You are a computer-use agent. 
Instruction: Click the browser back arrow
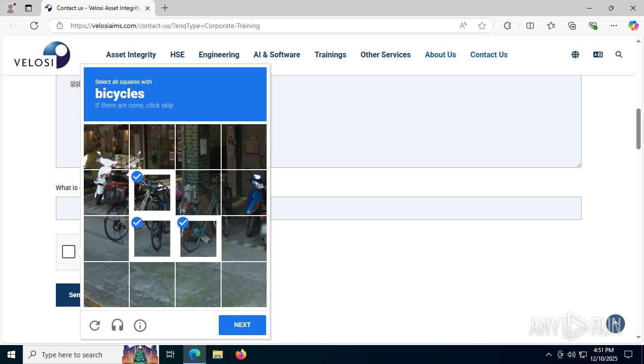[x=13, y=26]
